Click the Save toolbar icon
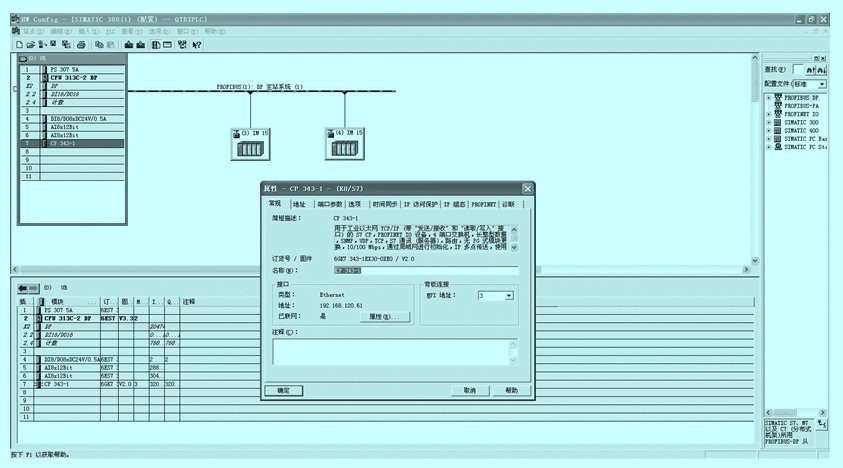 tap(53, 45)
